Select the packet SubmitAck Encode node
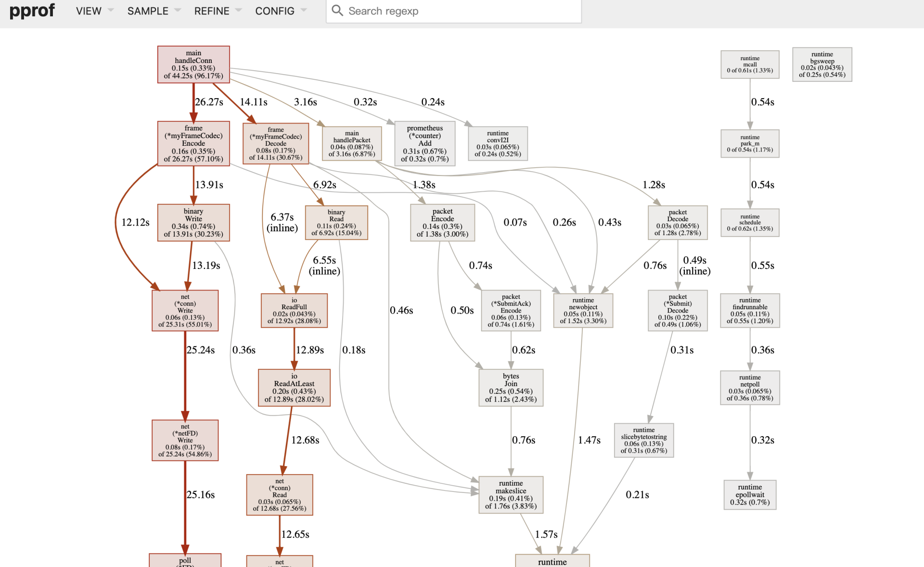This screenshot has width=924, height=567. point(511,311)
